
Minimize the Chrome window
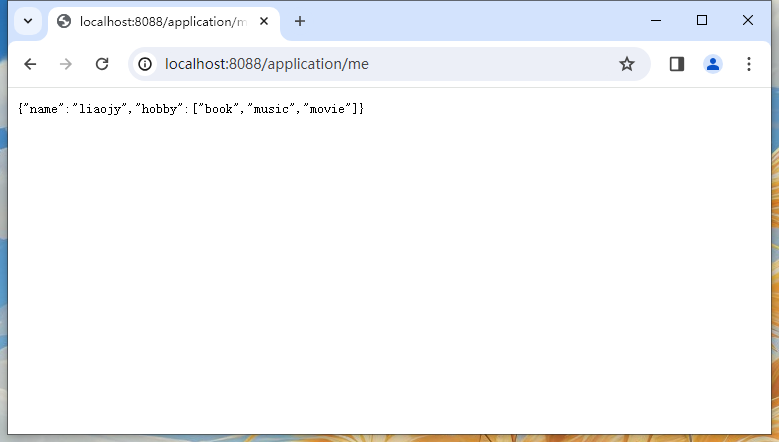(x=656, y=20)
